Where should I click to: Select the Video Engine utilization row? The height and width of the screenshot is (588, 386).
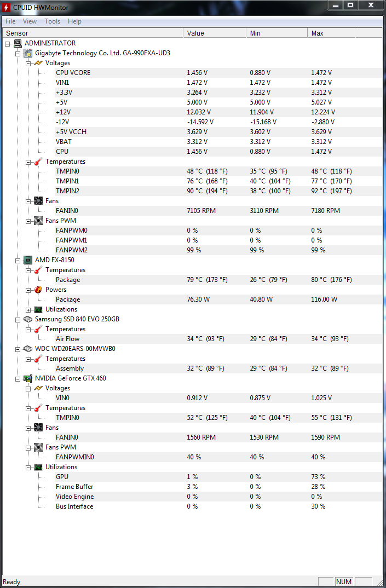(218, 497)
